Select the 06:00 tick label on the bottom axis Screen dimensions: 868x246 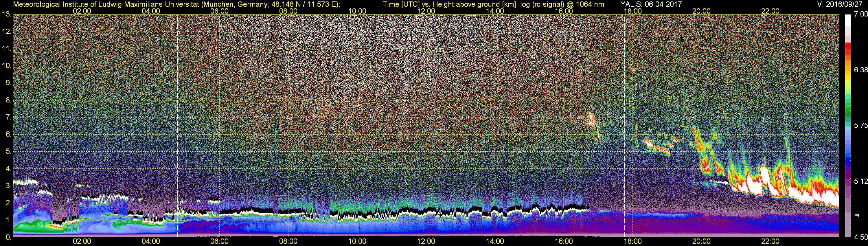[219, 241]
